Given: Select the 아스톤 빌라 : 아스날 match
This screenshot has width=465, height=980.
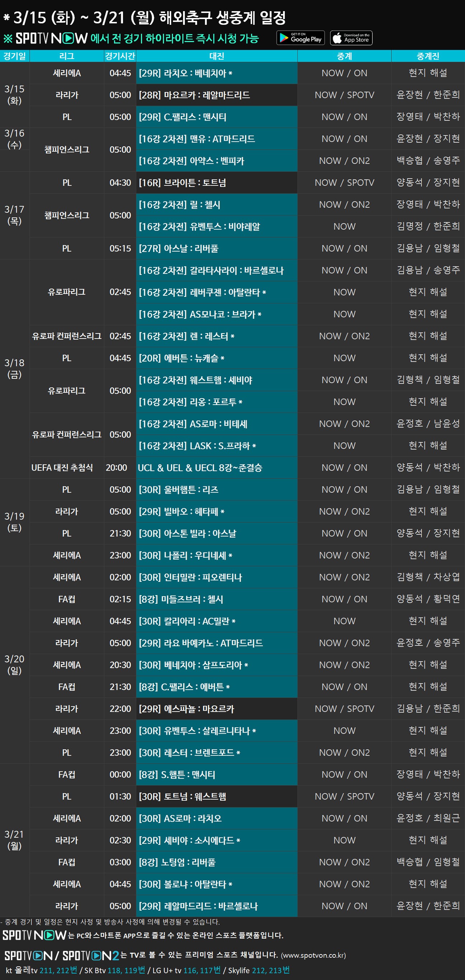Looking at the screenshot, I should [217, 534].
